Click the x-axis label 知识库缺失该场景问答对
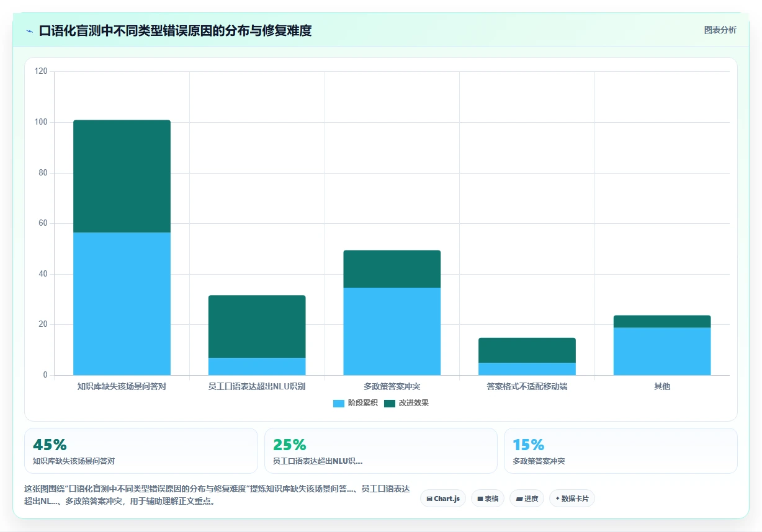 coord(122,386)
